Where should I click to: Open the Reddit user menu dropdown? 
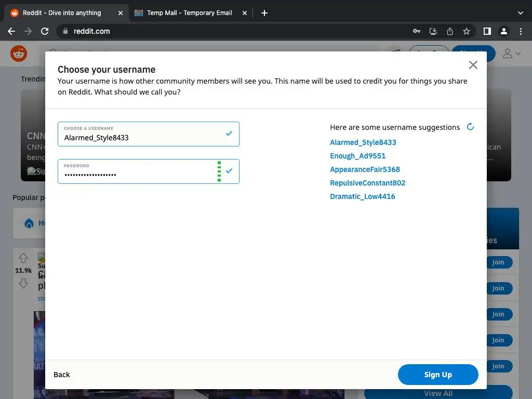point(512,54)
